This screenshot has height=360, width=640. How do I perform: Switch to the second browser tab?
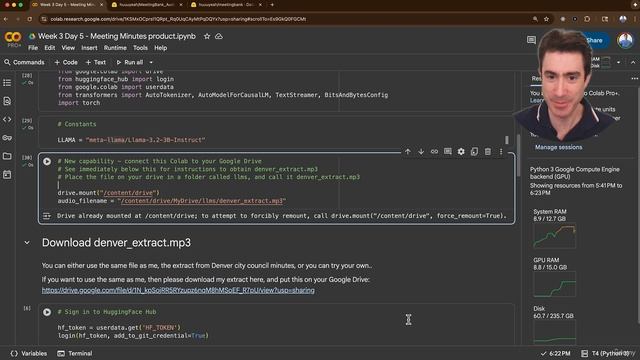click(147, 5)
